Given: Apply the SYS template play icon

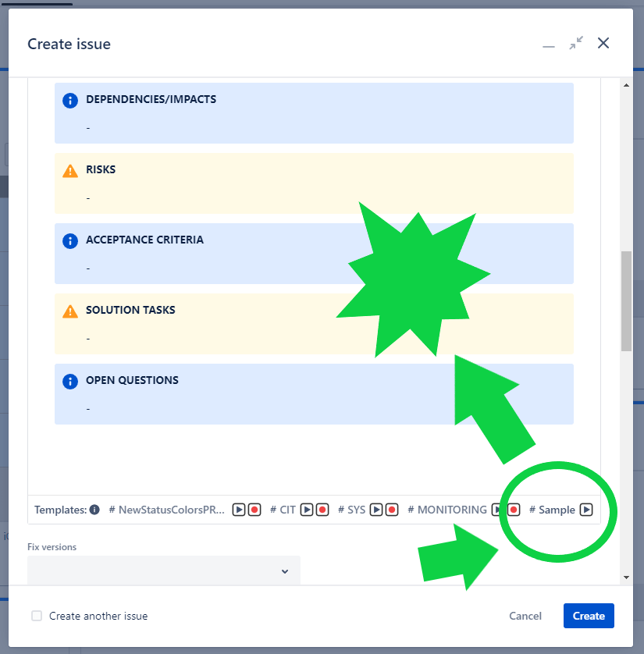Looking at the screenshot, I should pyautogui.click(x=377, y=510).
